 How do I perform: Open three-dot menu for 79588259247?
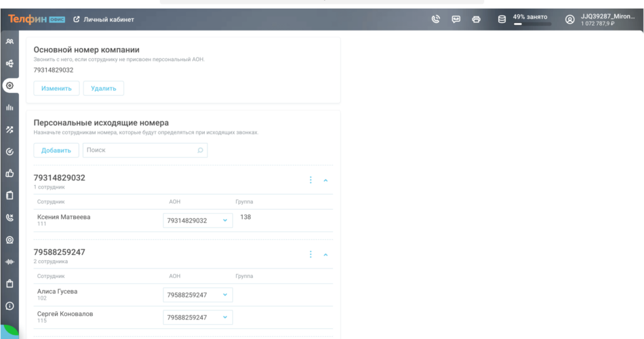(310, 255)
